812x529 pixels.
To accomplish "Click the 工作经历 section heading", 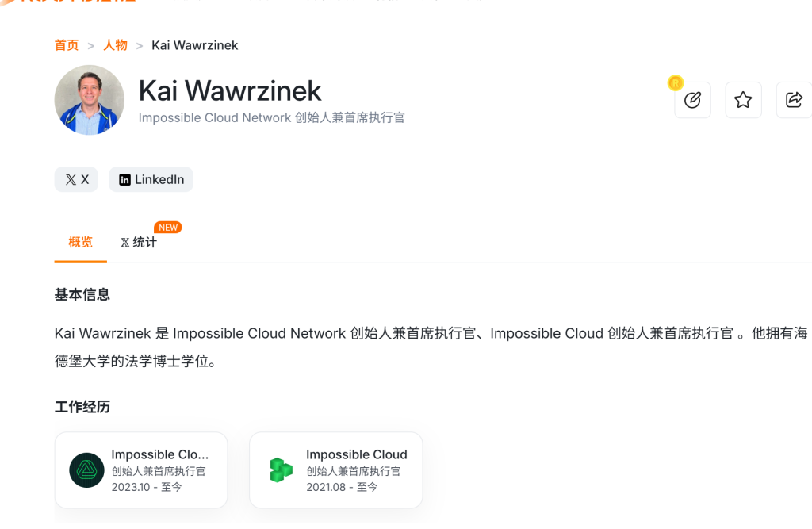I will point(82,408).
